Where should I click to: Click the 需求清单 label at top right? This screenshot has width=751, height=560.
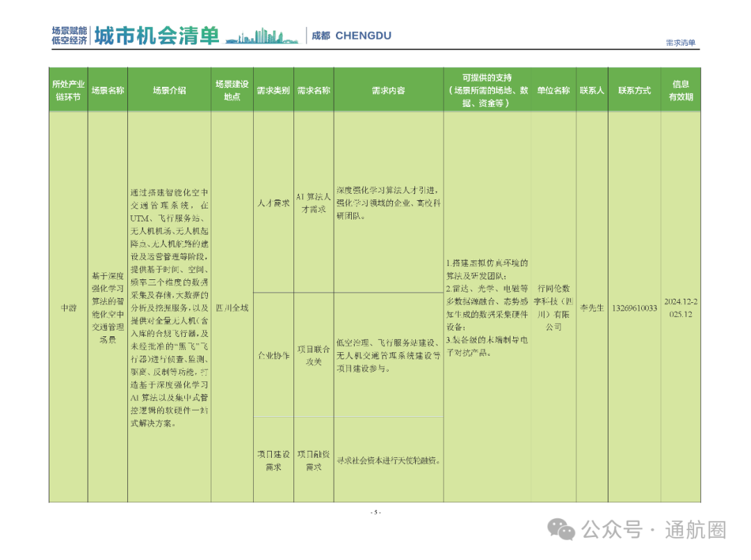pyautogui.click(x=681, y=42)
